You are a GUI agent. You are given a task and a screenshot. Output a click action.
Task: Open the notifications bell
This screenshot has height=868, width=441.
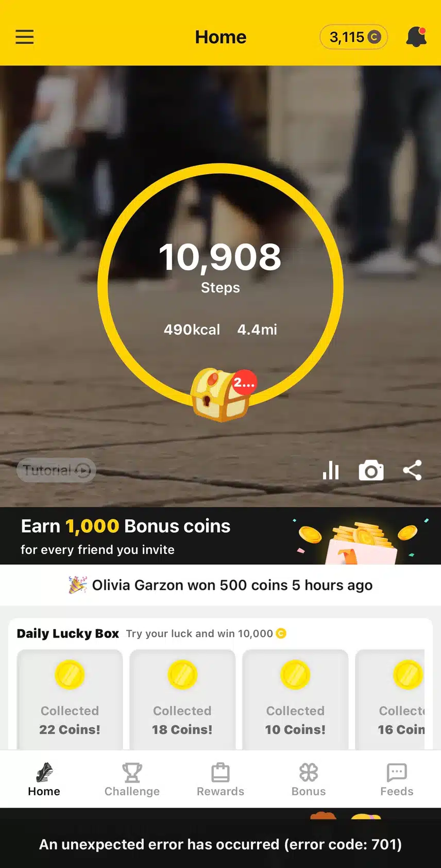416,37
